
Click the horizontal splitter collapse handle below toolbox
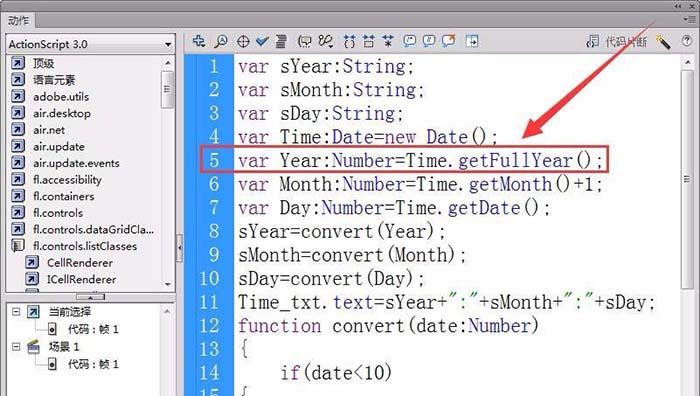click(x=91, y=296)
